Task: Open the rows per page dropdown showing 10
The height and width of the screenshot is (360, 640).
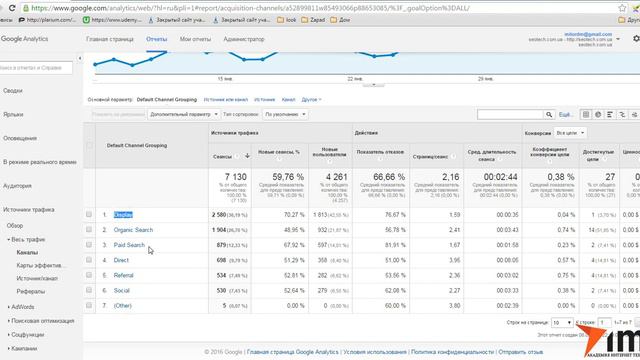Action: coord(562,322)
